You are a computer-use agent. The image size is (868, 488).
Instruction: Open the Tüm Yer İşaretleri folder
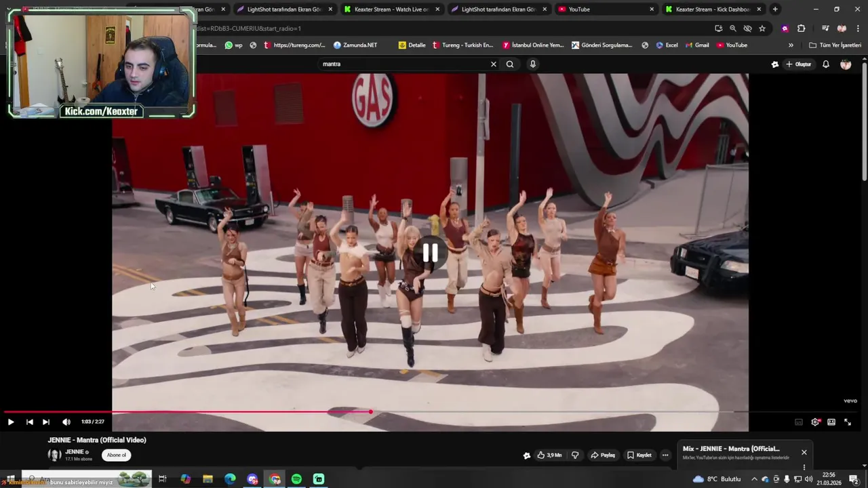[835, 45]
